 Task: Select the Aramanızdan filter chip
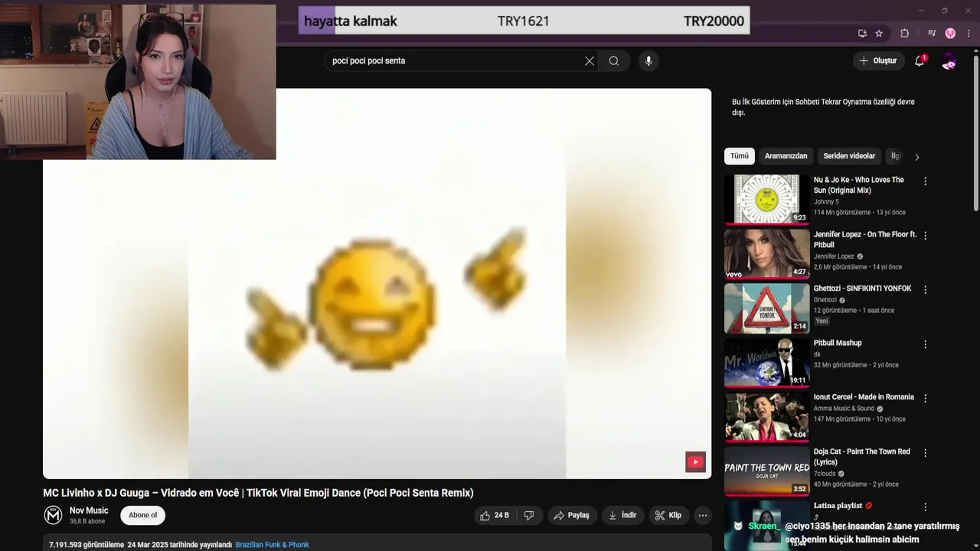pyautogui.click(x=786, y=156)
